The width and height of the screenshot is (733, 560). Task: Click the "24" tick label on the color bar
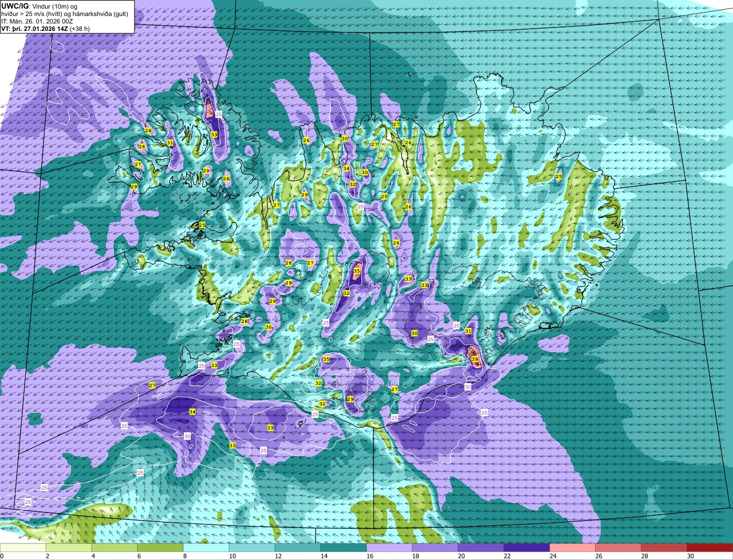553,556
